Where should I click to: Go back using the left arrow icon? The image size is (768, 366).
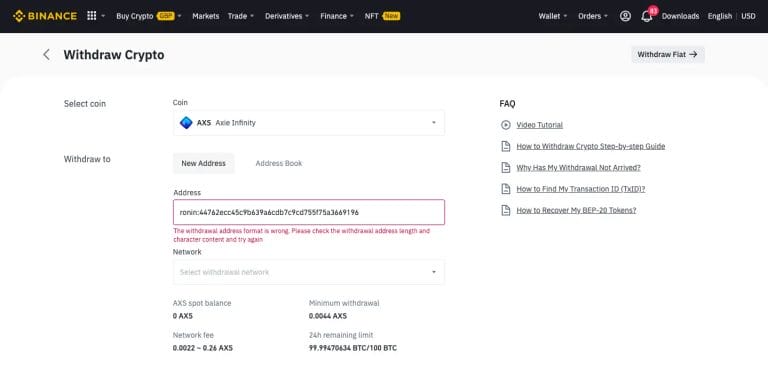point(47,54)
